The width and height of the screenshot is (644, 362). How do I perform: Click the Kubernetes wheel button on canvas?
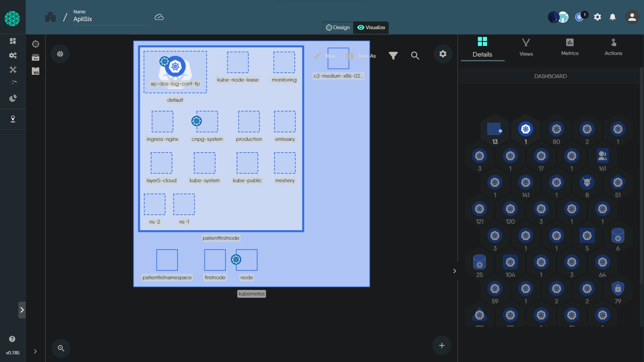coord(60,54)
